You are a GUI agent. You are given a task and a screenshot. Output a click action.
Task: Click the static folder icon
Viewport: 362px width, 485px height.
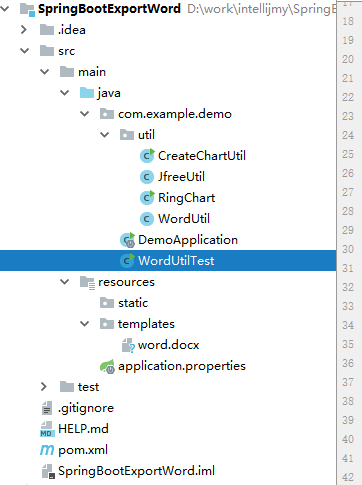click(107, 303)
